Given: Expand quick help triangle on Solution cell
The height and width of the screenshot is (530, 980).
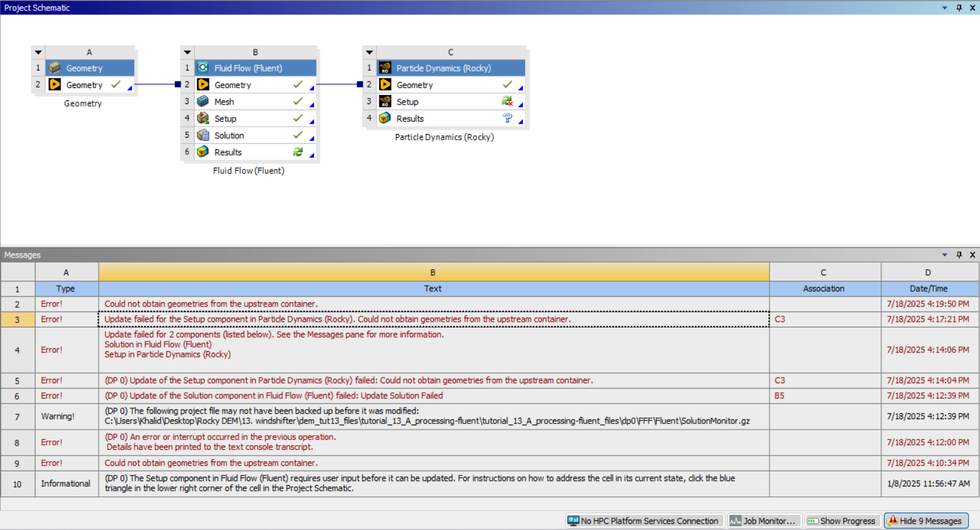Looking at the screenshot, I should [x=312, y=138].
